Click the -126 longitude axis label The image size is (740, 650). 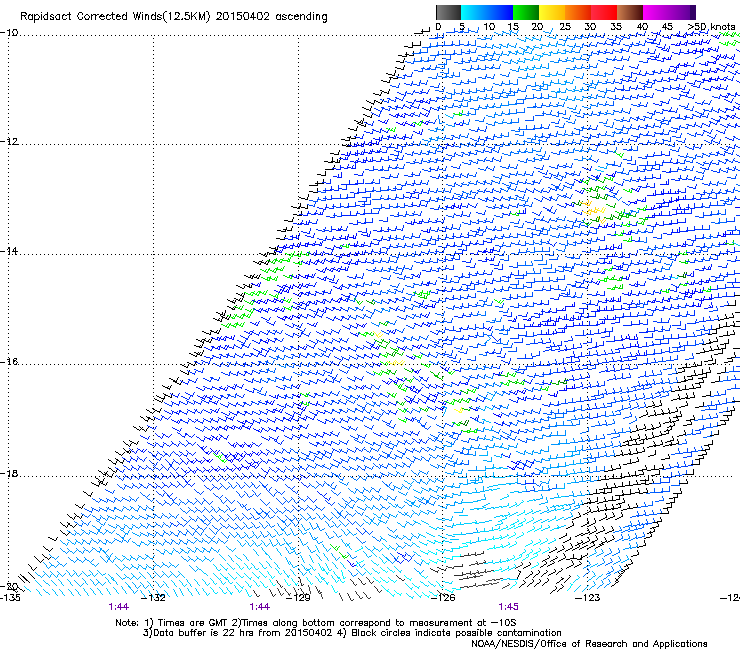[x=444, y=598]
